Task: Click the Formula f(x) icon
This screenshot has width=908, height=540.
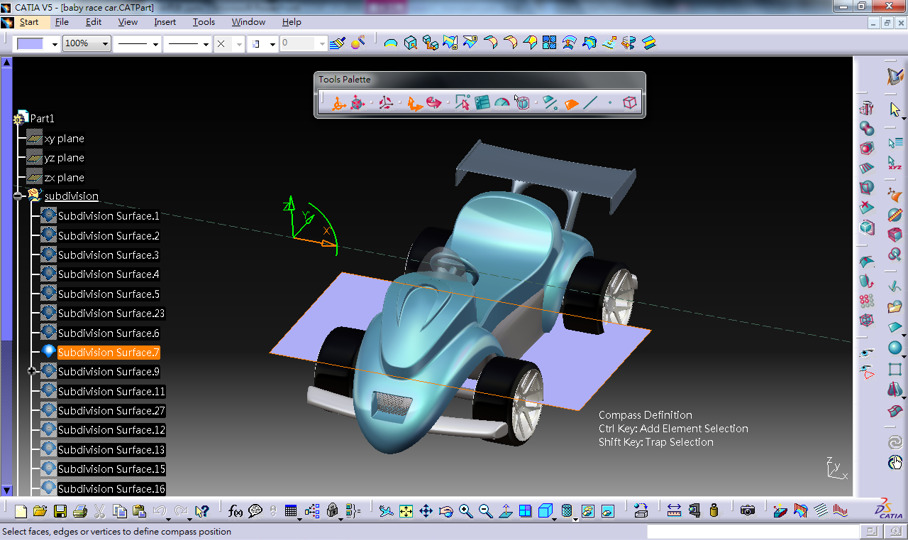Action: (x=235, y=511)
